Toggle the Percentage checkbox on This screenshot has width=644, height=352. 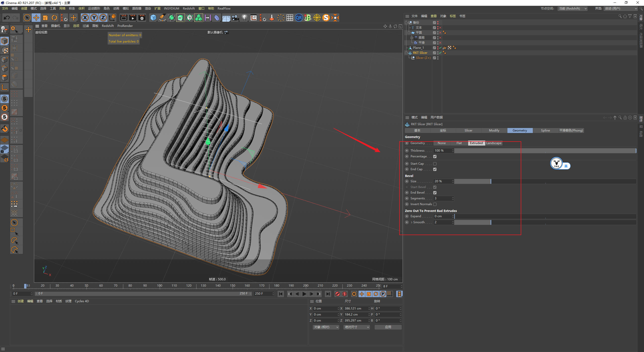point(435,156)
